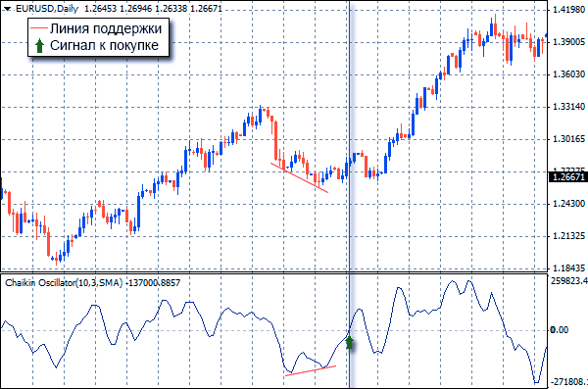Image resolution: width=588 pixels, height=389 pixels.
Task: Click the 1.36030 price scale label
Action: pyautogui.click(x=568, y=73)
